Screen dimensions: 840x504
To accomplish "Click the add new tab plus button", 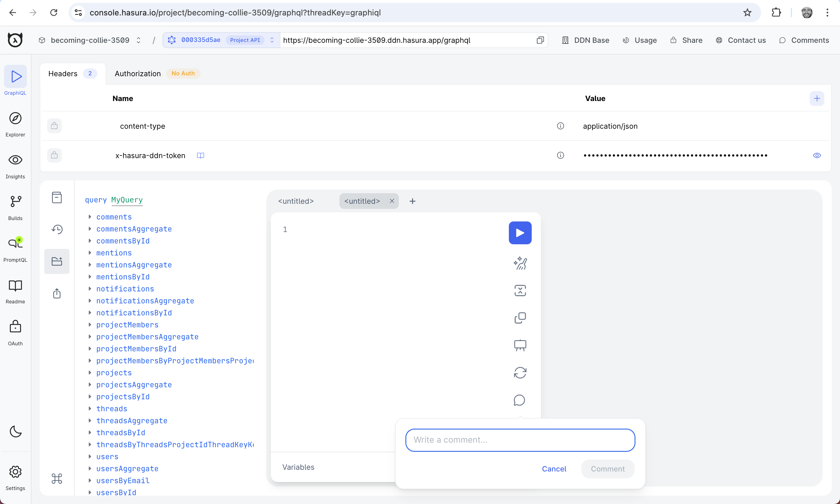I will point(412,201).
